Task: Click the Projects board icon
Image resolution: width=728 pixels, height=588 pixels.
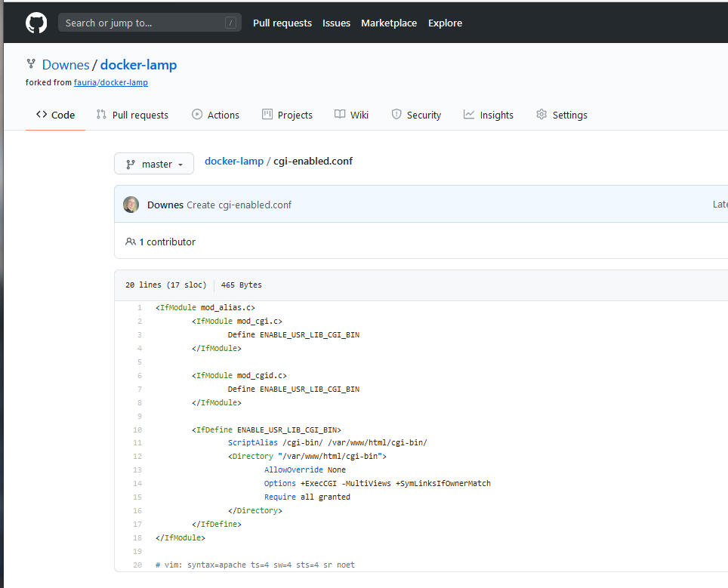Action: [x=267, y=114]
